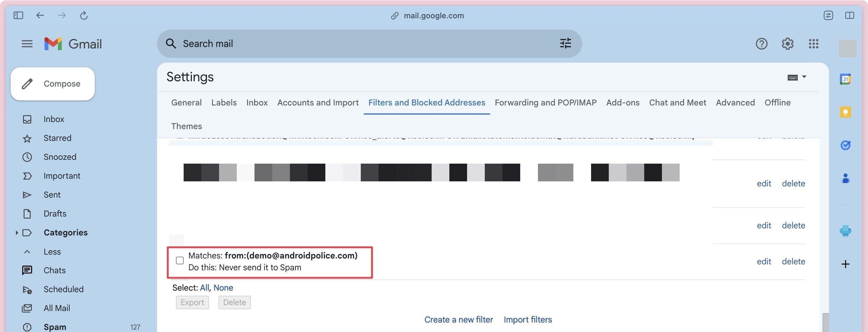
Task: Open the Inbox folder
Action: click(53, 119)
